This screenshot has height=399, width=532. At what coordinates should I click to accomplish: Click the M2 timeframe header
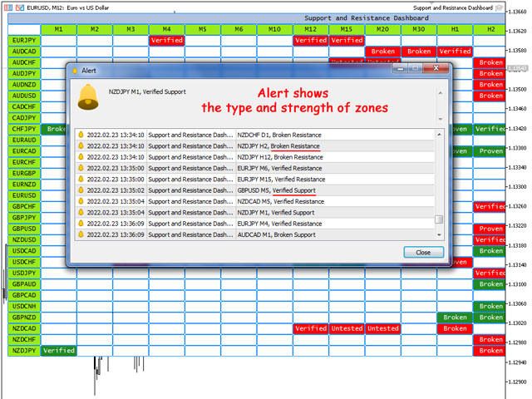point(95,30)
